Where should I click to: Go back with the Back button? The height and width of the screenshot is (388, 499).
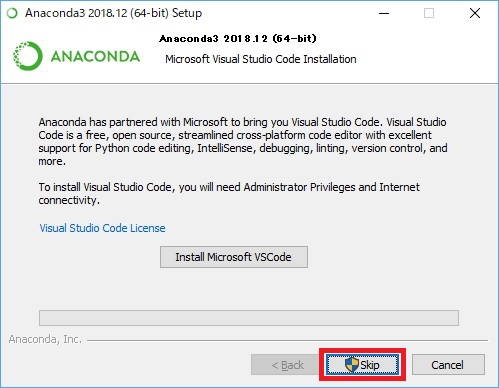coord(287,365)
